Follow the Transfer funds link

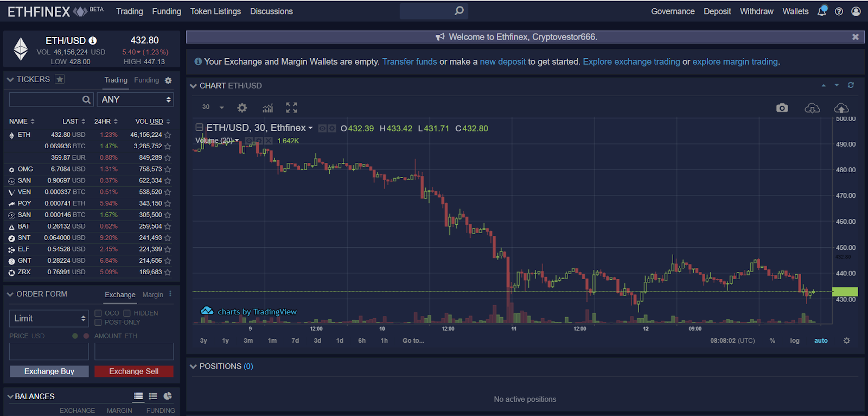(x=410, y=62)
